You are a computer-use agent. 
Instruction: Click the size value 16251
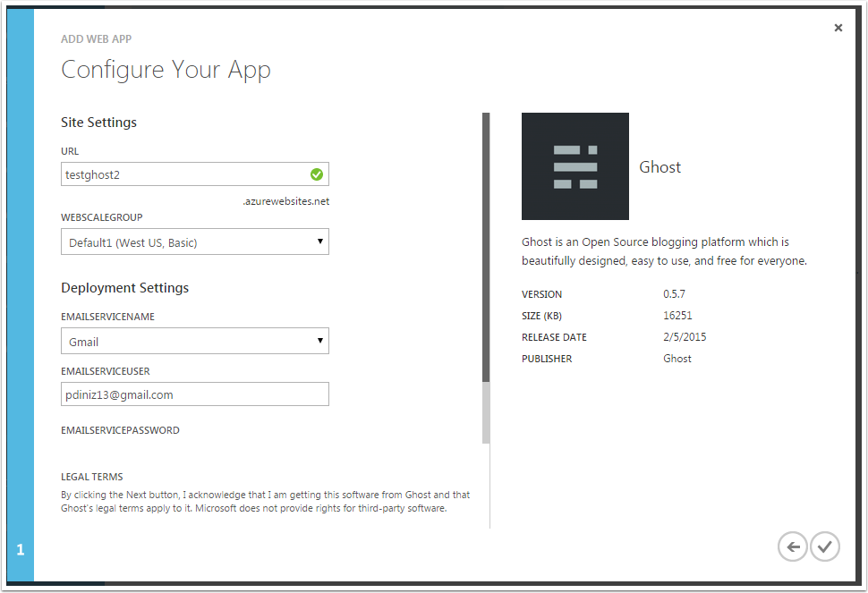(677, 316)
